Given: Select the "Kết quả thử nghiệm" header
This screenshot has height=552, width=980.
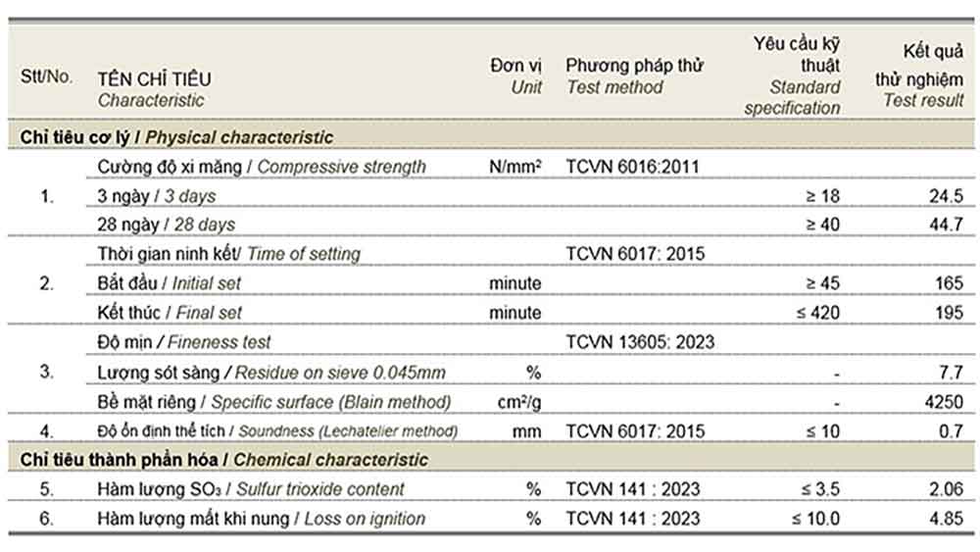Looking at the screenshot, I should 919,75.
